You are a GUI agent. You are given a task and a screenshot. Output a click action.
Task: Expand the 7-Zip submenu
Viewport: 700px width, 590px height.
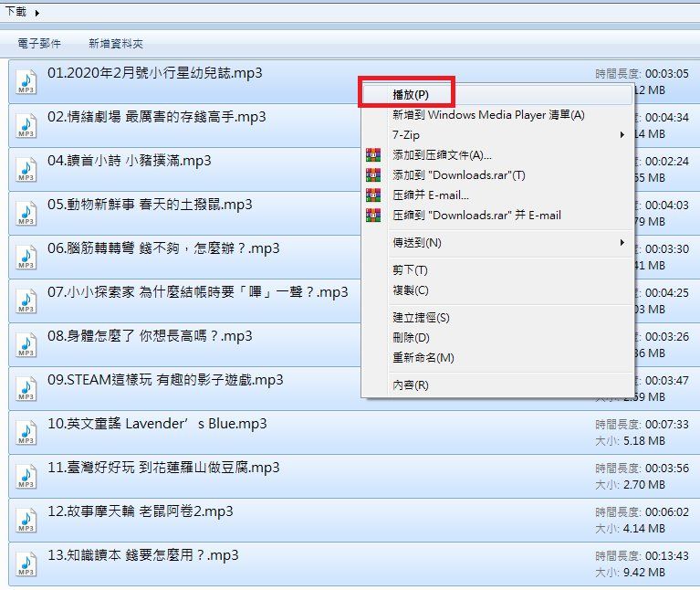pos(622,135)
